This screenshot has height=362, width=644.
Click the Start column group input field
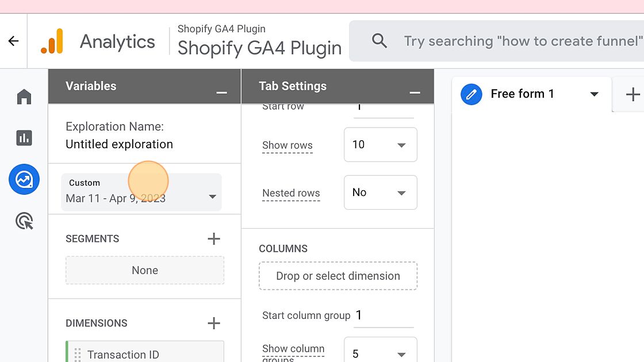tap(383, 315)
